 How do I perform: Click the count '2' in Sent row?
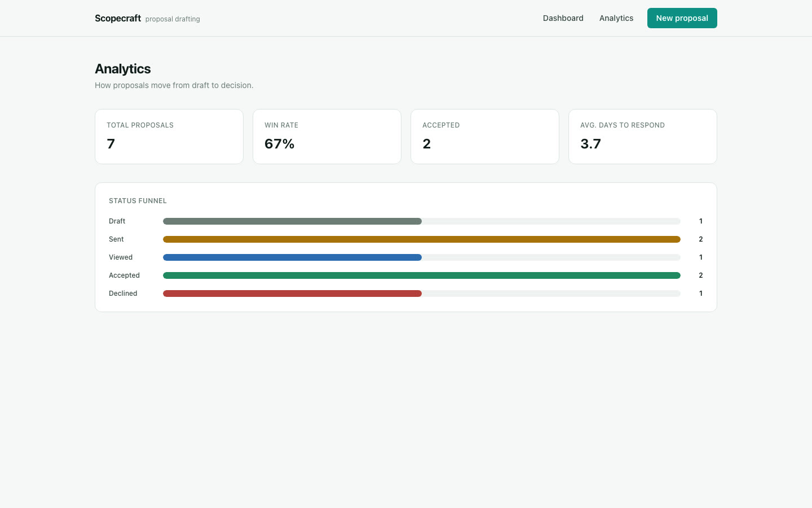[x=701, y=239]
